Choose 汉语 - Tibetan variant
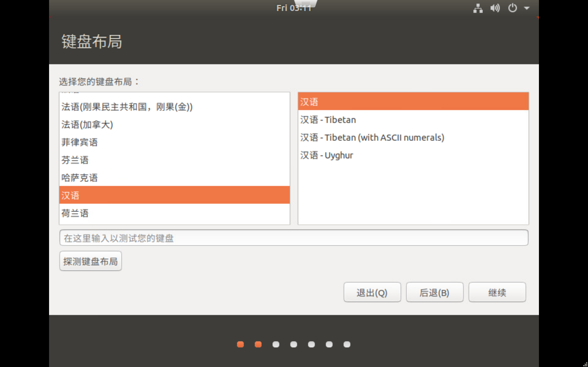 413,120
